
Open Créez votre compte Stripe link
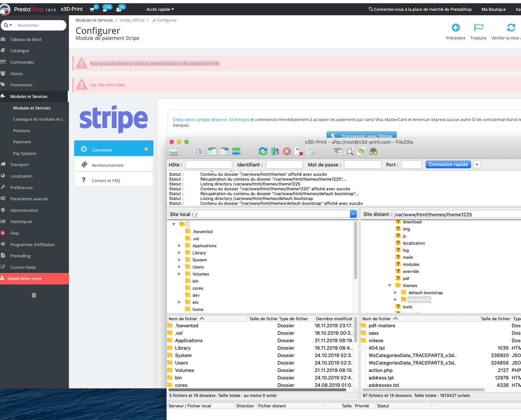click(211, 120)
